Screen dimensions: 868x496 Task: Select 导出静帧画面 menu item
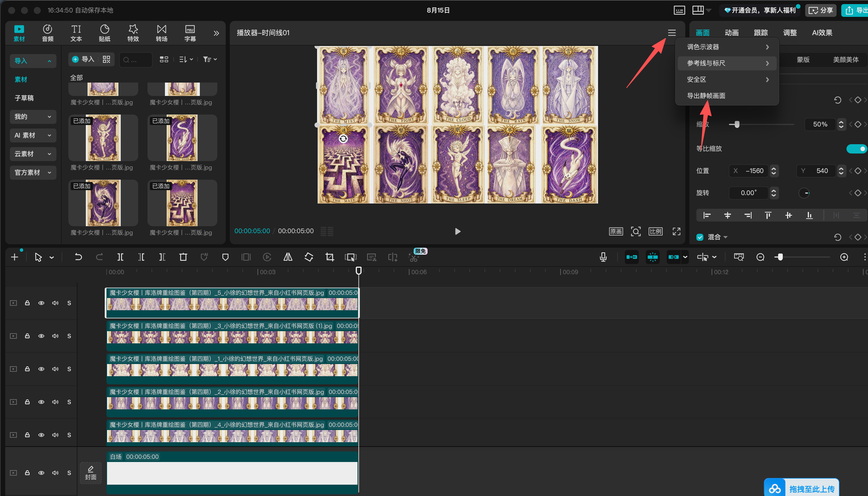point(727,96)
